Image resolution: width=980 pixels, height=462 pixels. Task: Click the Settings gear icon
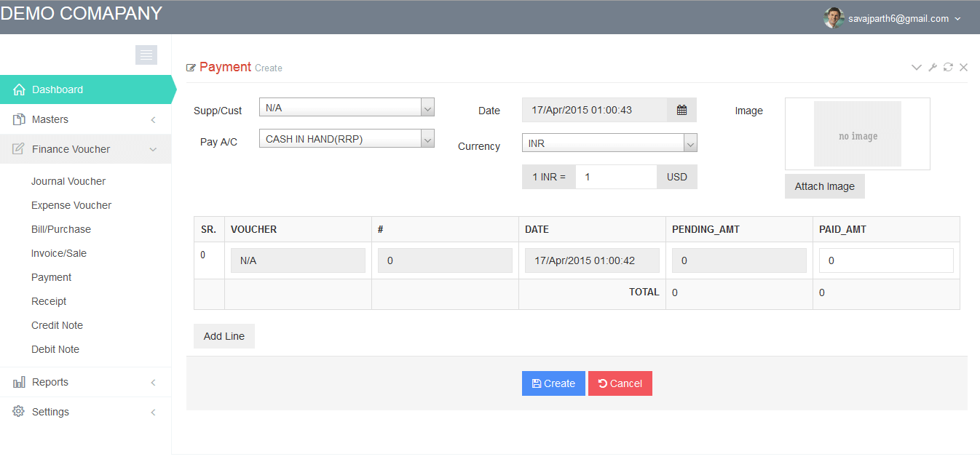[19, 412]
